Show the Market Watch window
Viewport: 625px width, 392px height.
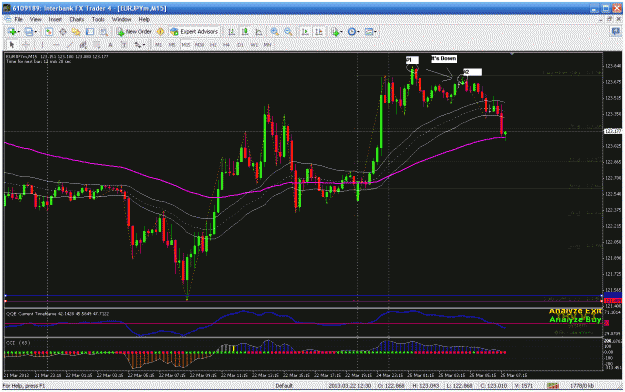point(49,32)
